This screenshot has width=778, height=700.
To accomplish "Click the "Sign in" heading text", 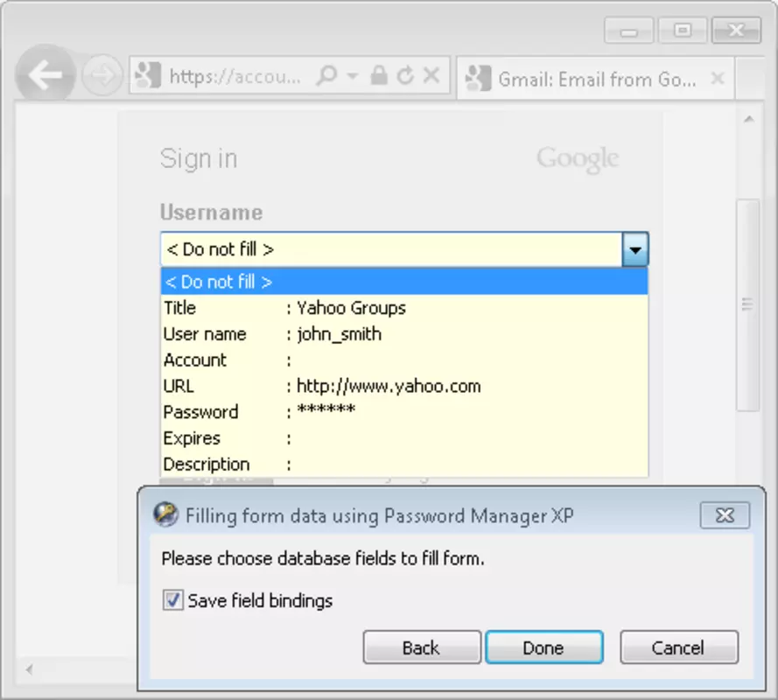I will pyautogui.click(x=199, y=158).
